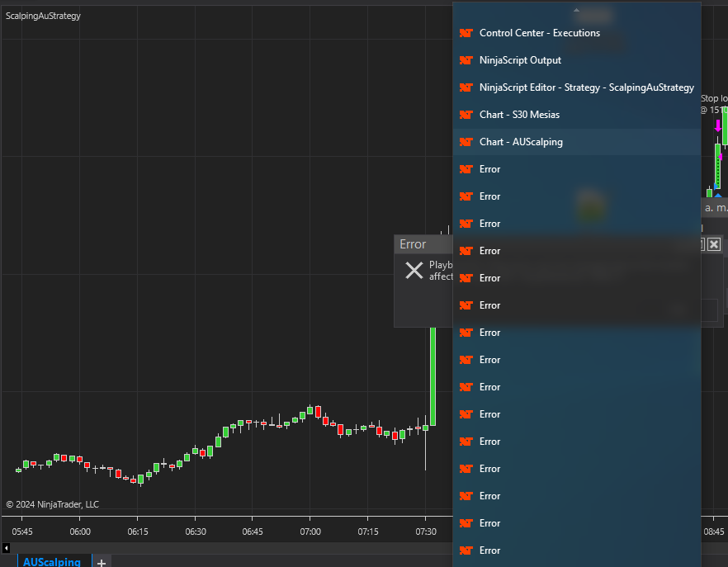
Task: Click the white X error icon in the Error dialog
Action: pyautogui.click(x=414, y=270)
